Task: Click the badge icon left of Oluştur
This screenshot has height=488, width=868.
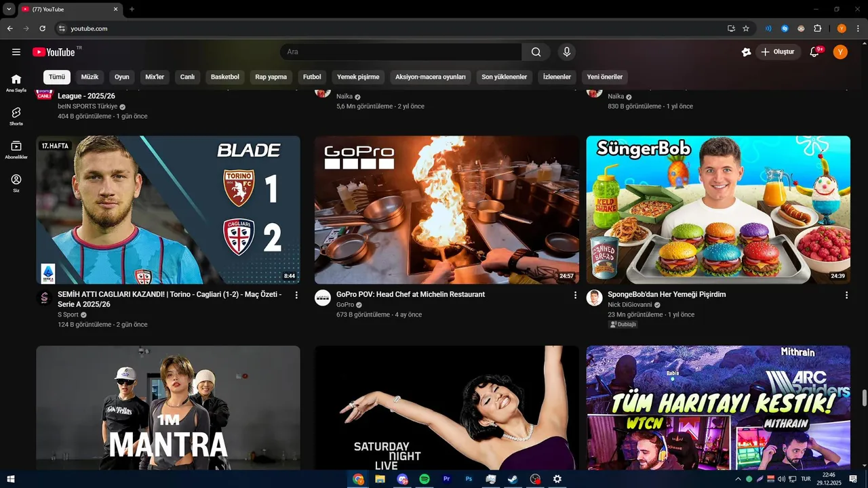Action: click(746, 52)
